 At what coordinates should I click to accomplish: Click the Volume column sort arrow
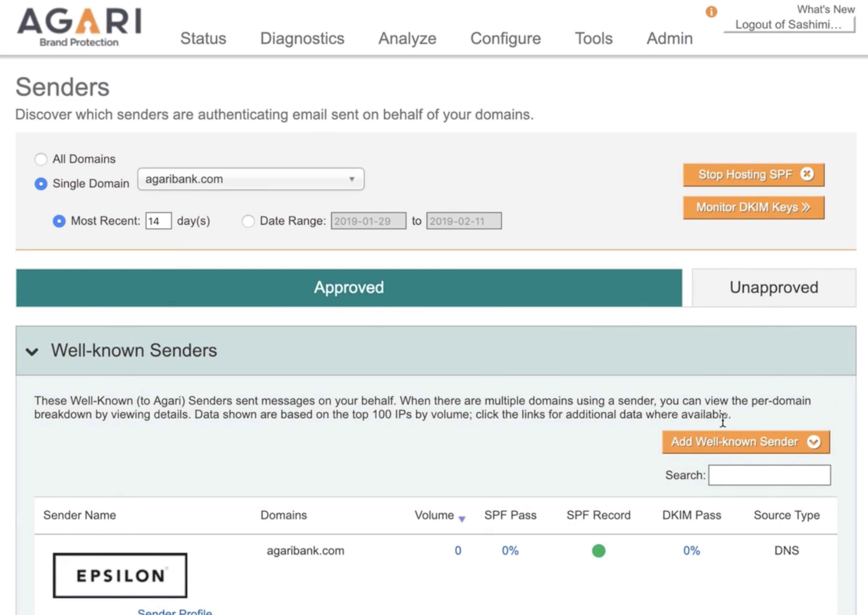(461, 519)
